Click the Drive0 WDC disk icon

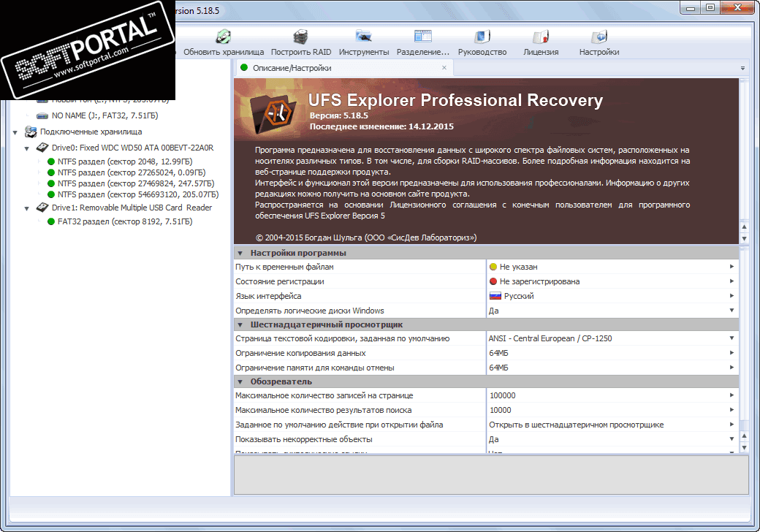[x=42, y=148]
